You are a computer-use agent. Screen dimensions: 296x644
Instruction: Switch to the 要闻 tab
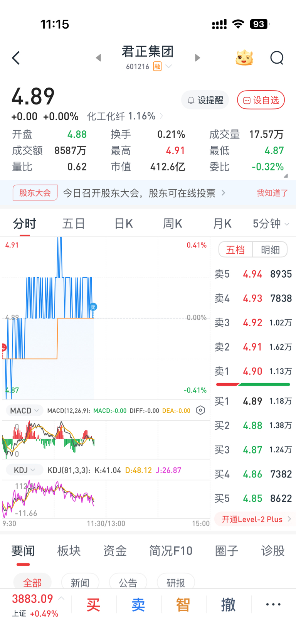pos(23,551)
